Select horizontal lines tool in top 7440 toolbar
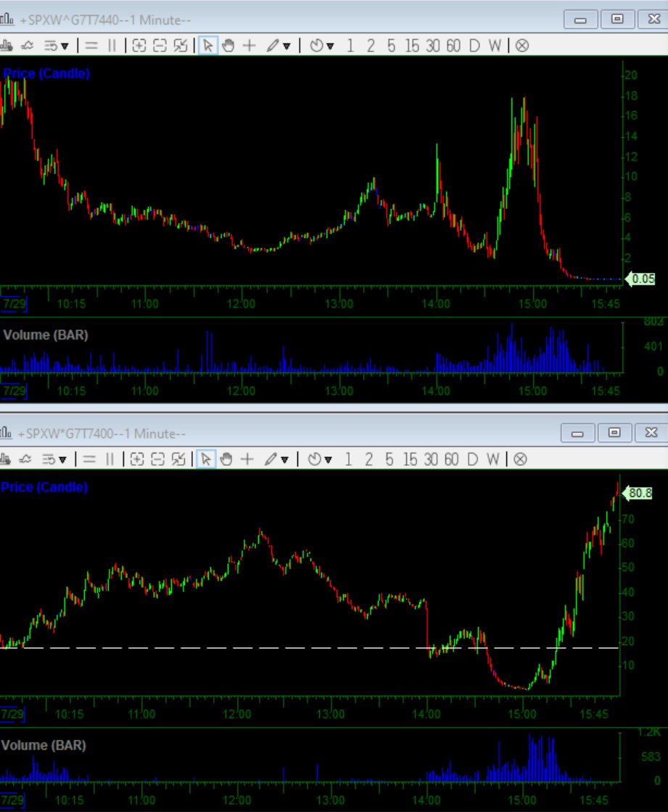This screenshot has width=668, height=812. point(91,46)
